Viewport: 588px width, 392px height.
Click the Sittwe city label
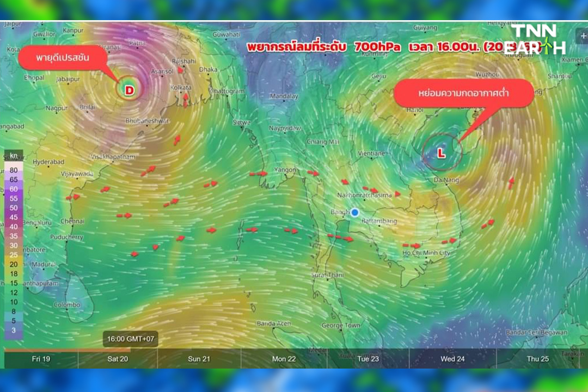pyautogui.click(x=242, y=122)
